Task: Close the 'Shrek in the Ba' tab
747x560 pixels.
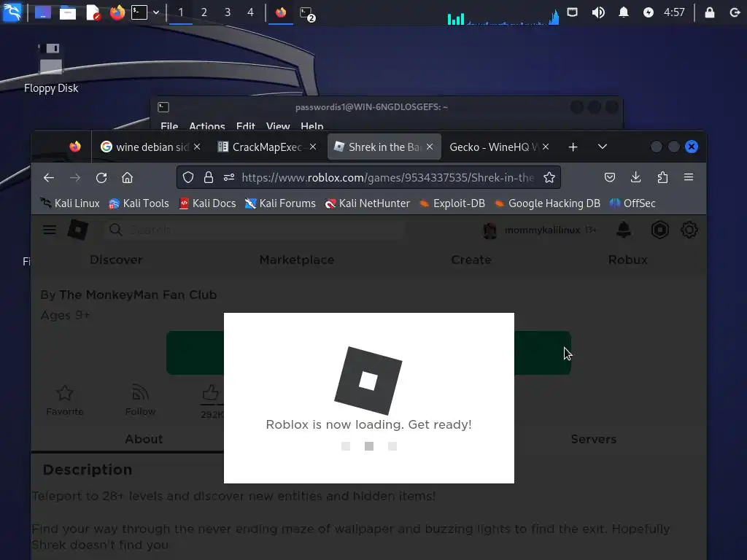Action: [x=430, y=147]
